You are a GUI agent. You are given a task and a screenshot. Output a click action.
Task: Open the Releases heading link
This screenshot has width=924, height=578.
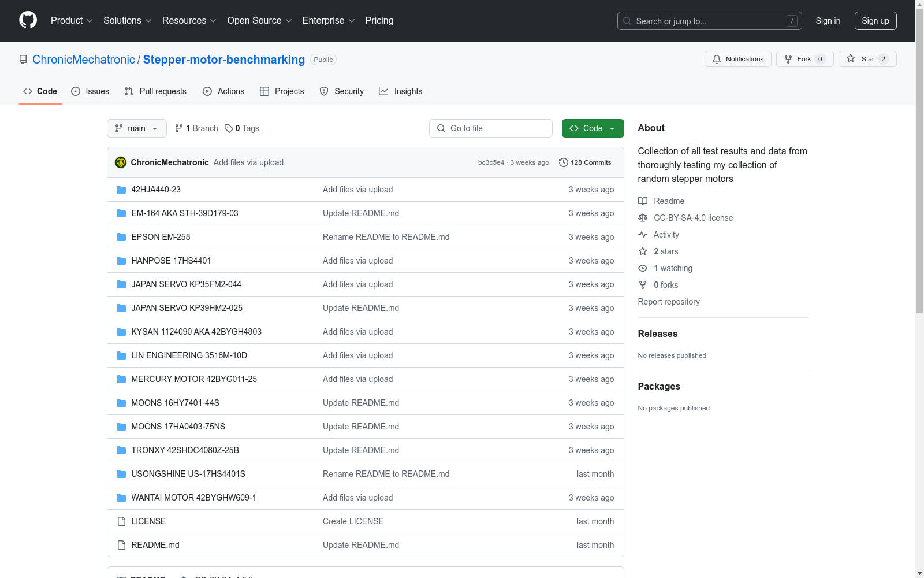(658, 334)
